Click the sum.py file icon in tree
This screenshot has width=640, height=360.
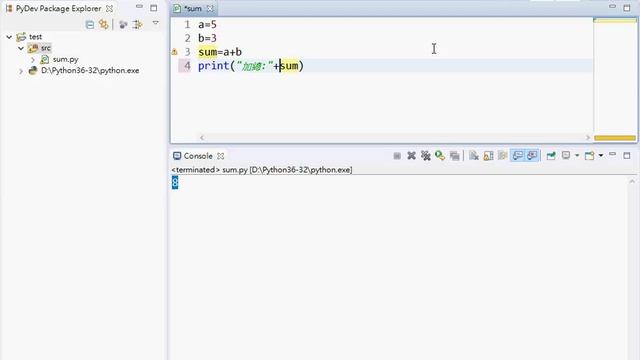click(44, 60)
